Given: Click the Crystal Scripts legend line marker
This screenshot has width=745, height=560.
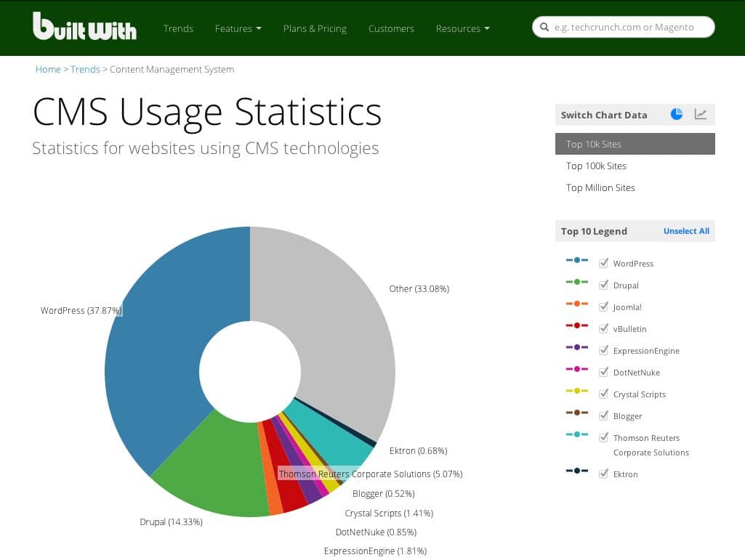Looking at the screenshot, I should pos(577,391).
